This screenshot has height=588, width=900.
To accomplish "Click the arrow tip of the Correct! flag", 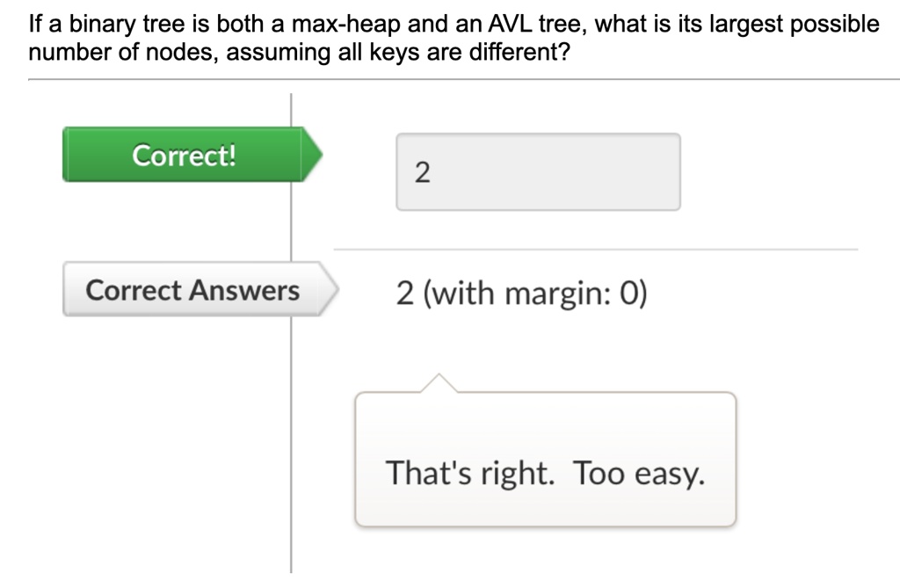I will [x=313, y=155].
